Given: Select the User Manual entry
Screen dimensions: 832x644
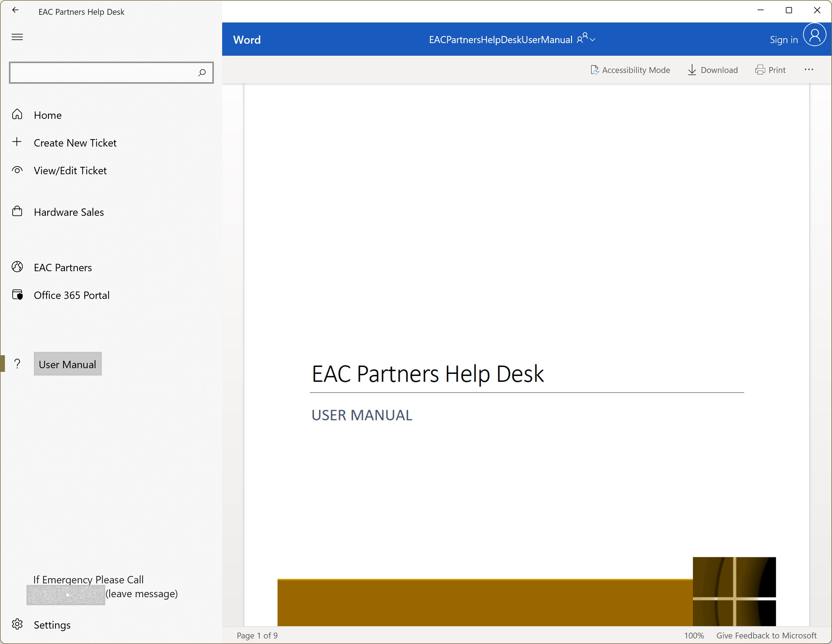Looking at the screenshot, I should pyautogui.click(x=67, y=364).
